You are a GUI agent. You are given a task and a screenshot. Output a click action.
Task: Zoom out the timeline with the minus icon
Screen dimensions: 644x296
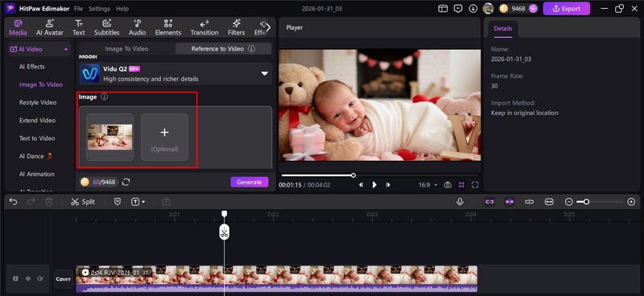(569, 202)
